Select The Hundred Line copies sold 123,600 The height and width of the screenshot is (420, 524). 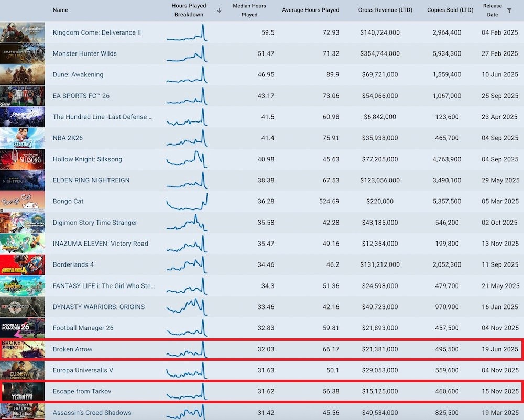[447, 117]
